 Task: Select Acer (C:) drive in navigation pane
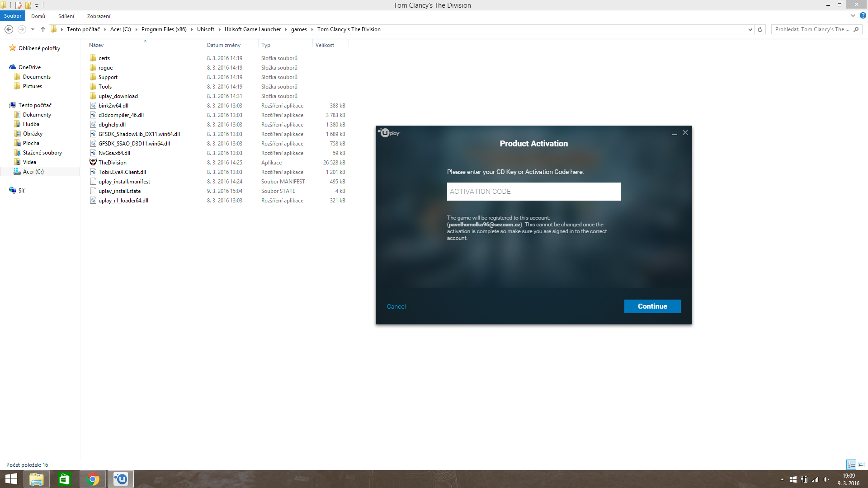point(33,172)
